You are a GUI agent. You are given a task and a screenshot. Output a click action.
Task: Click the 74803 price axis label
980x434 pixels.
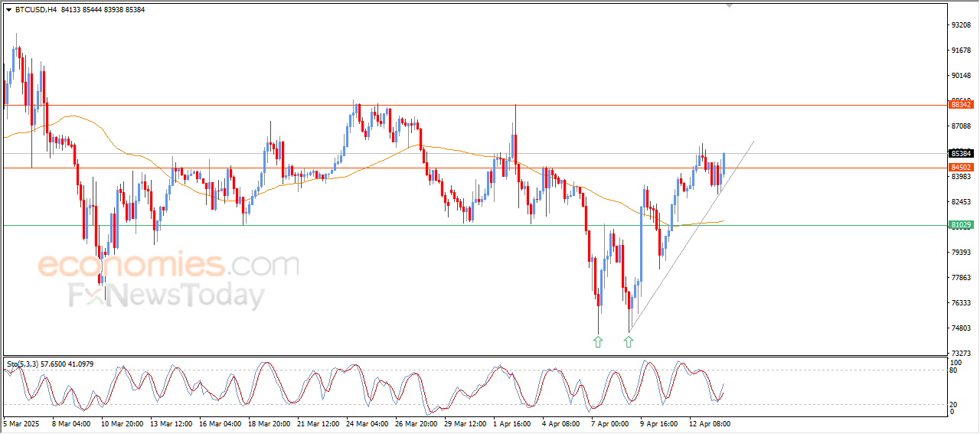(961, 328)
